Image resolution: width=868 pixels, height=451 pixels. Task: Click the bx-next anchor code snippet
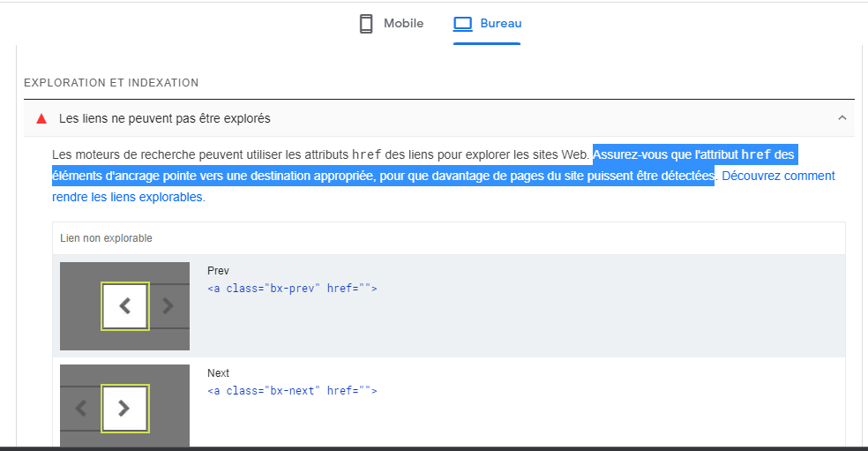[x=292, y=391]
